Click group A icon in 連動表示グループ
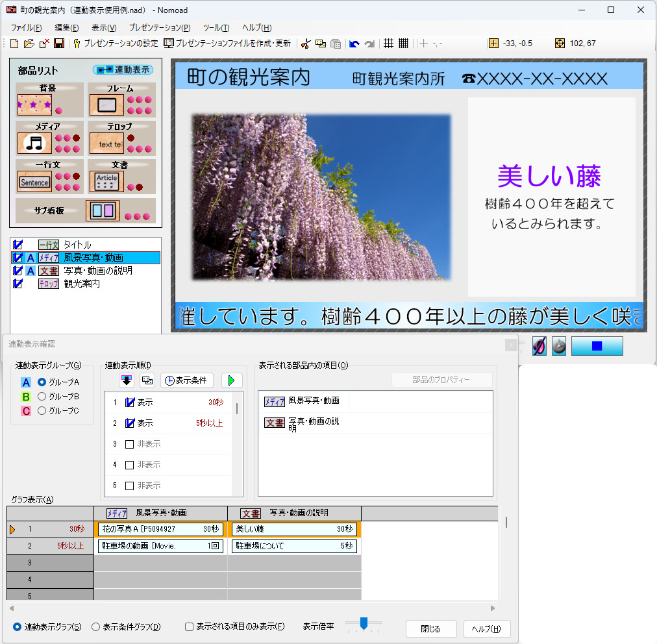This screenshot has width=657, height=644. 26,382
